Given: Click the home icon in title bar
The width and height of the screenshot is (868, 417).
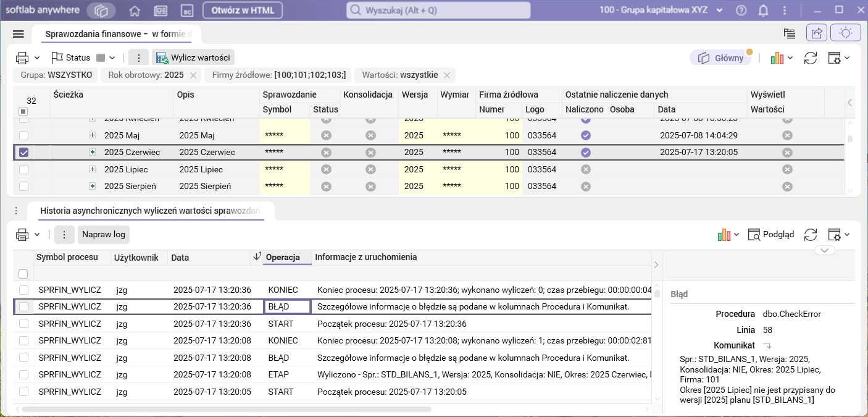Looking at the screenshot, I should (135, 11).
